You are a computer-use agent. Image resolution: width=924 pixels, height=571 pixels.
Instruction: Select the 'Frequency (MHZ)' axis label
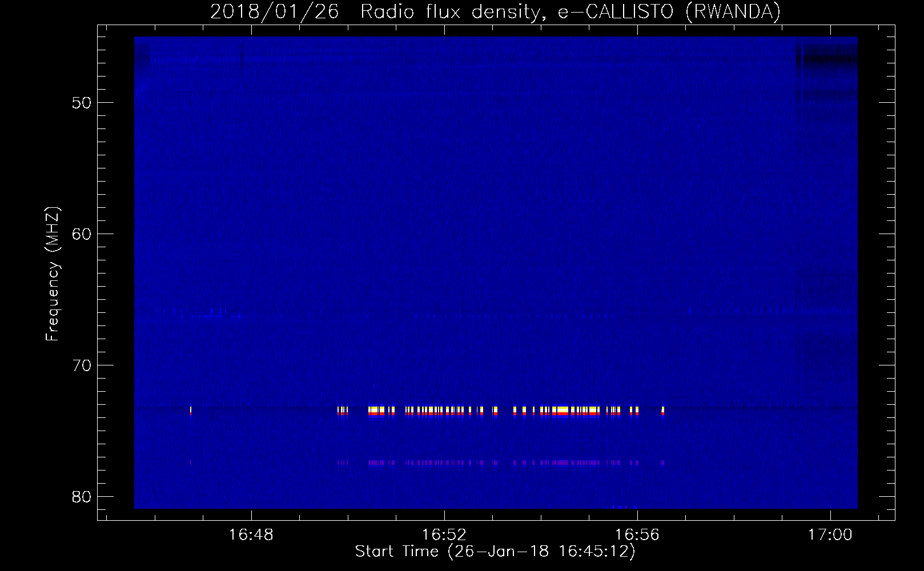click(53, 274)
